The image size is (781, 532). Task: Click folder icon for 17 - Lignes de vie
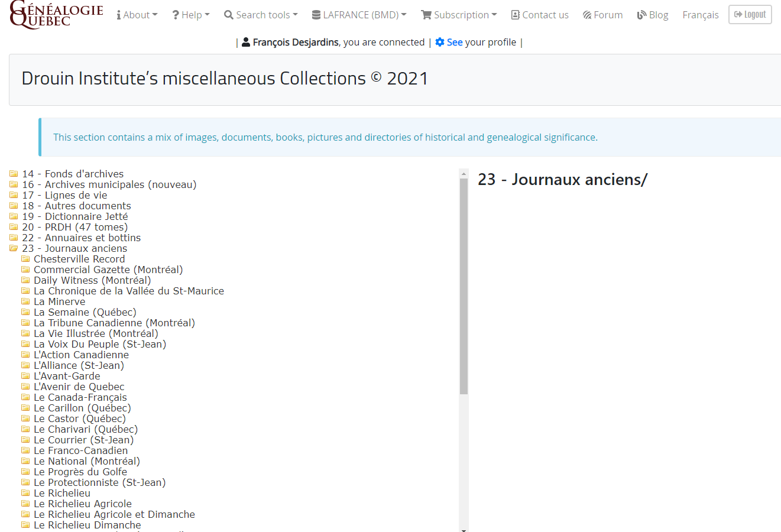(x=14, y=195)
